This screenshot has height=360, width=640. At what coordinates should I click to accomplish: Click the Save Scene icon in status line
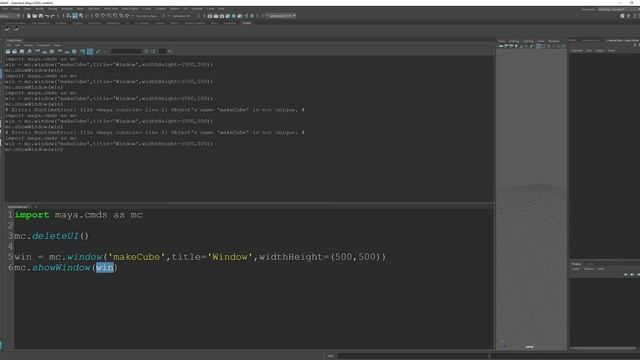41,16
